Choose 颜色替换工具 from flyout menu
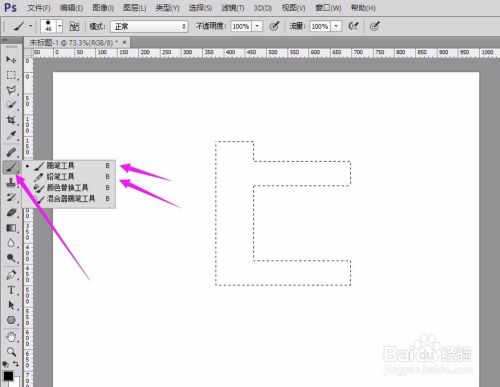Viewport: 500px width, 387px height. (69, 188)
